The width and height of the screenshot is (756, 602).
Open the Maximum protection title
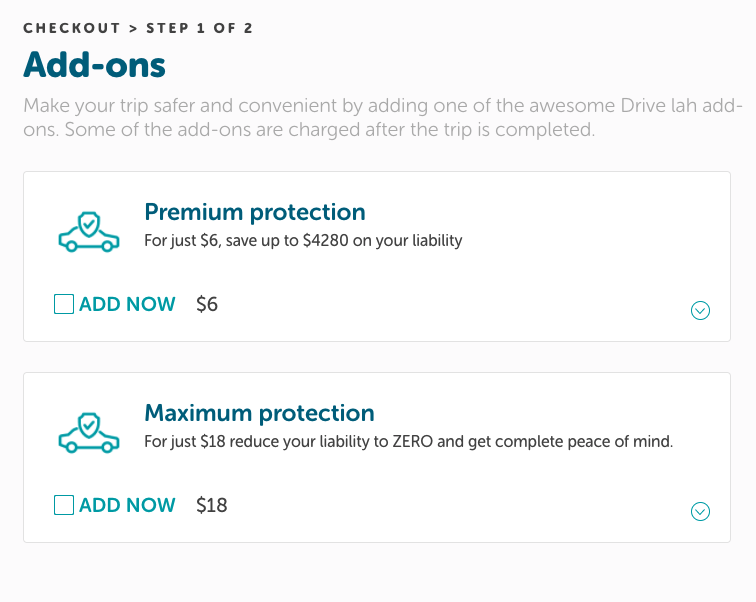coord(259,413)
